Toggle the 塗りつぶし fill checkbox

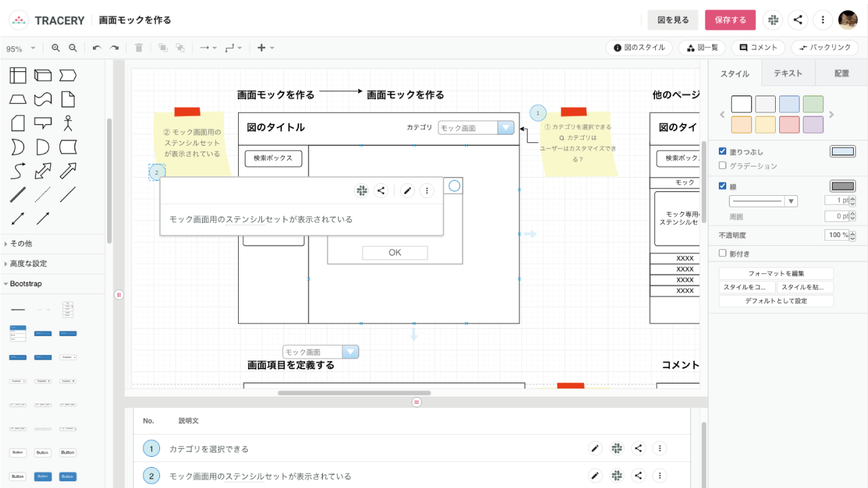click(x=723, y=151)
